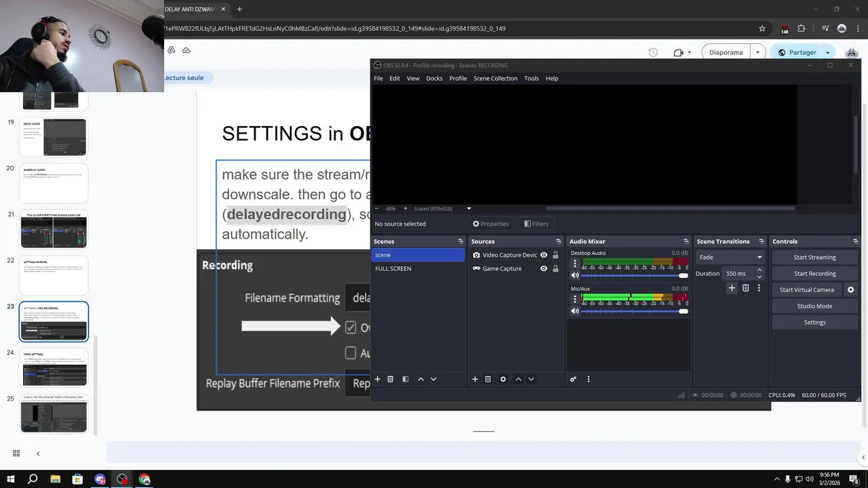Open Chrome extensions puzzle icon

pyautogui.click(x=802, y=28)
